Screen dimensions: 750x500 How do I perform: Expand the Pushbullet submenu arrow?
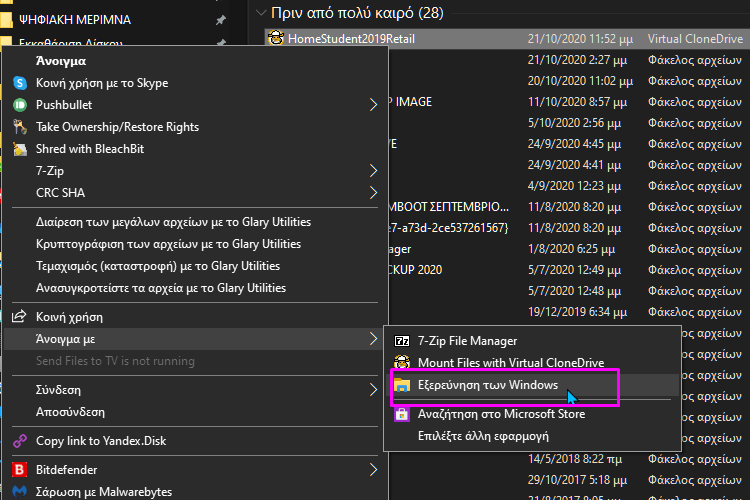(x=373, y=105)
